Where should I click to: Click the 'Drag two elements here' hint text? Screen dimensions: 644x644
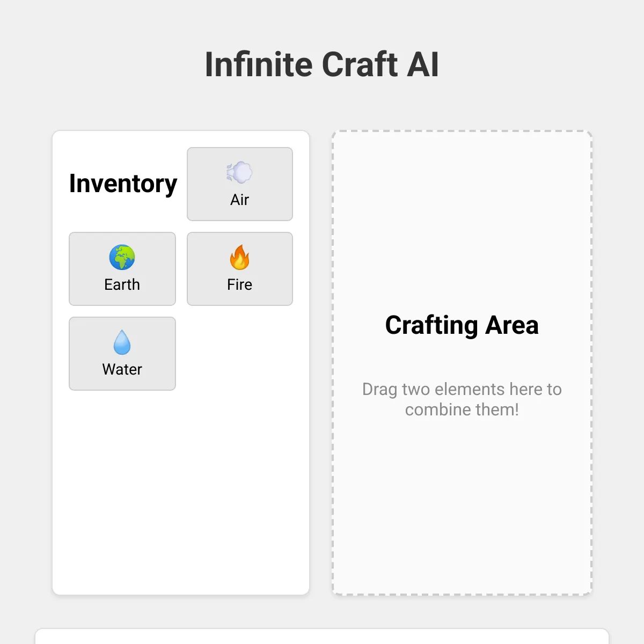462,399
